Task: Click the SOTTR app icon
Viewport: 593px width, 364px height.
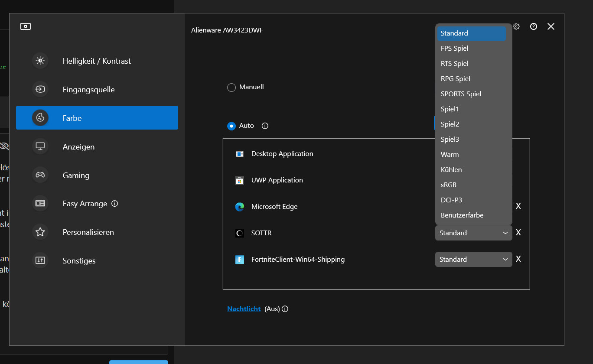Action: click(x=240, y=233)
